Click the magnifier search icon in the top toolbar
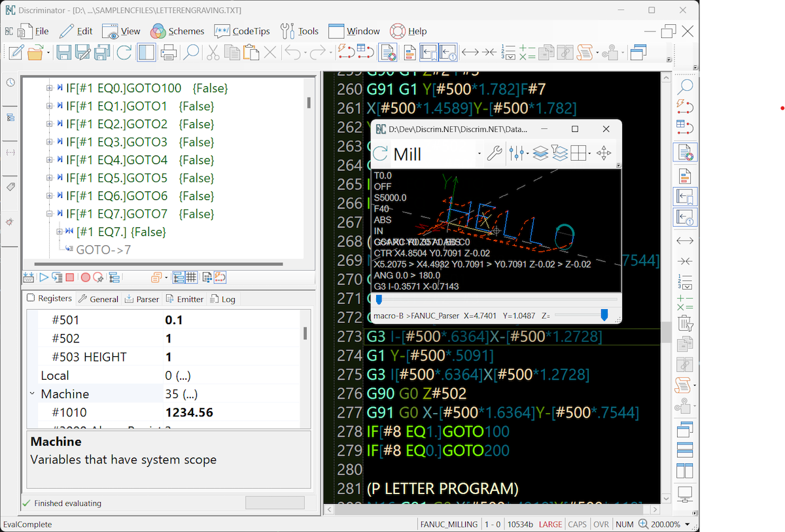This screenshot has width=785, height=532. coord(191,52)
